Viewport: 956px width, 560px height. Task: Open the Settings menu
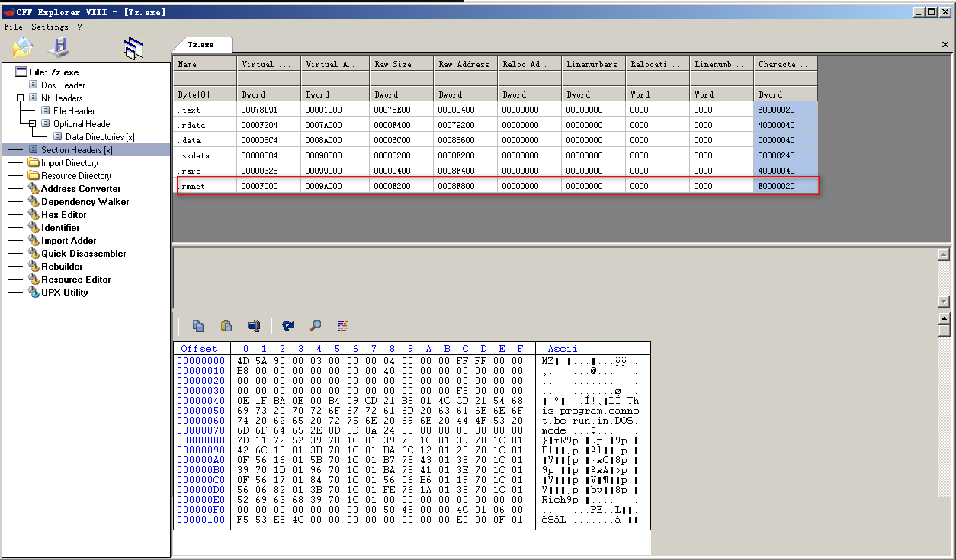pyautogui.click(x=50, y=27)
